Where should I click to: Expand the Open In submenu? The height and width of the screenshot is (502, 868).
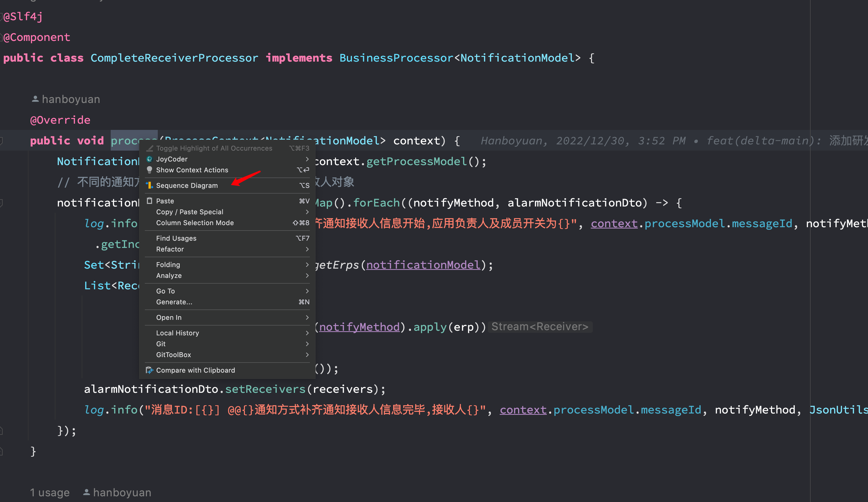coord(307,317)
